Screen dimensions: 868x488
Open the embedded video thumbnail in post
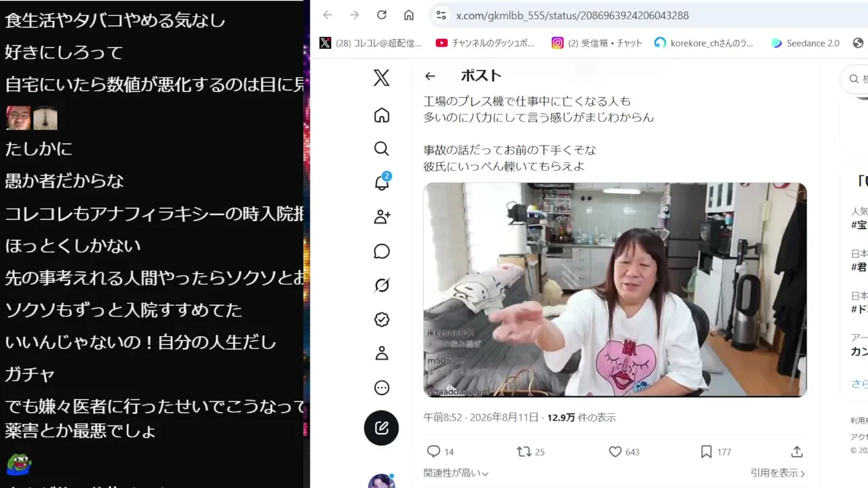pos(615,289)
